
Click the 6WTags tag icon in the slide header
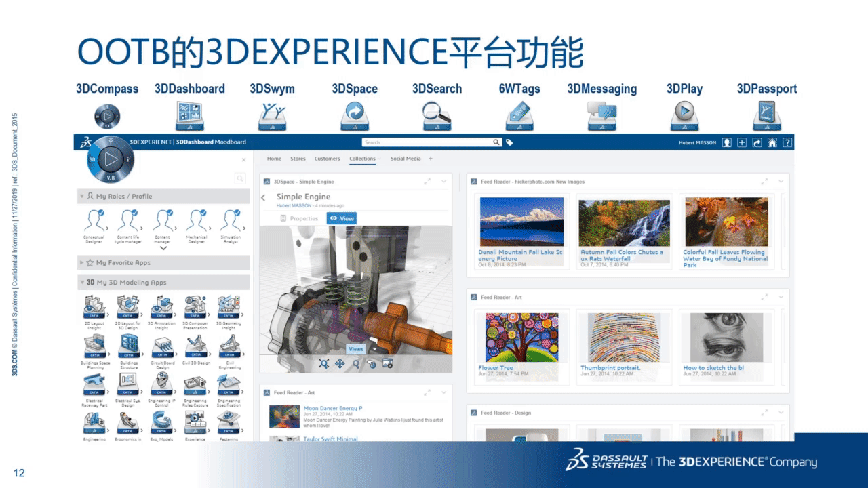[519, 116]
